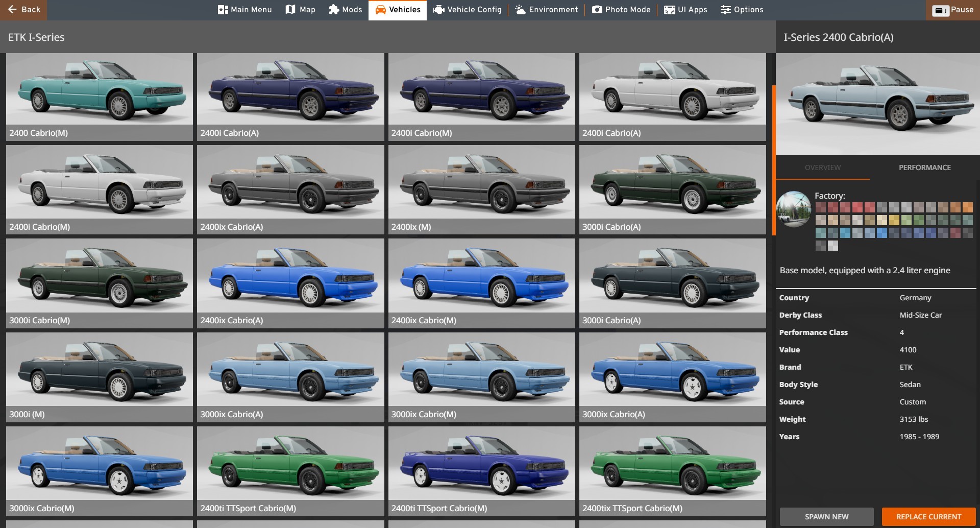Select the light blue 3000ix Cabrio(M) thumbnail

coord(481,377)
